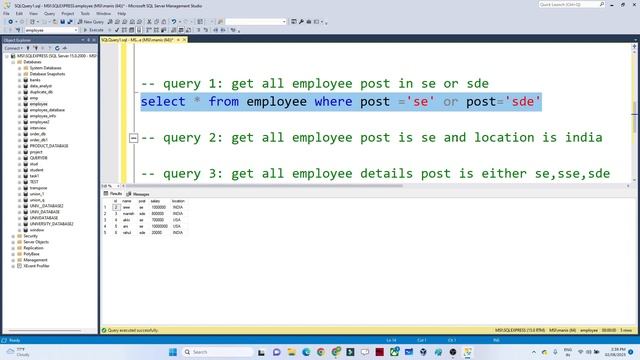Open Google Chrome from the taskbar
This screenshot has height=360, width=640.
tap(321, 352)
